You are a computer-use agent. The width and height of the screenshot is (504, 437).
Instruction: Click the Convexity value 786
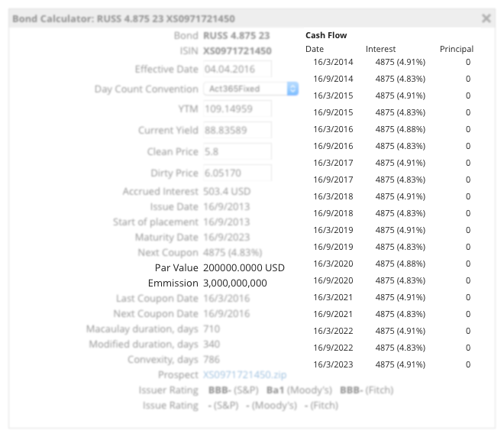(x=212, y=360)
